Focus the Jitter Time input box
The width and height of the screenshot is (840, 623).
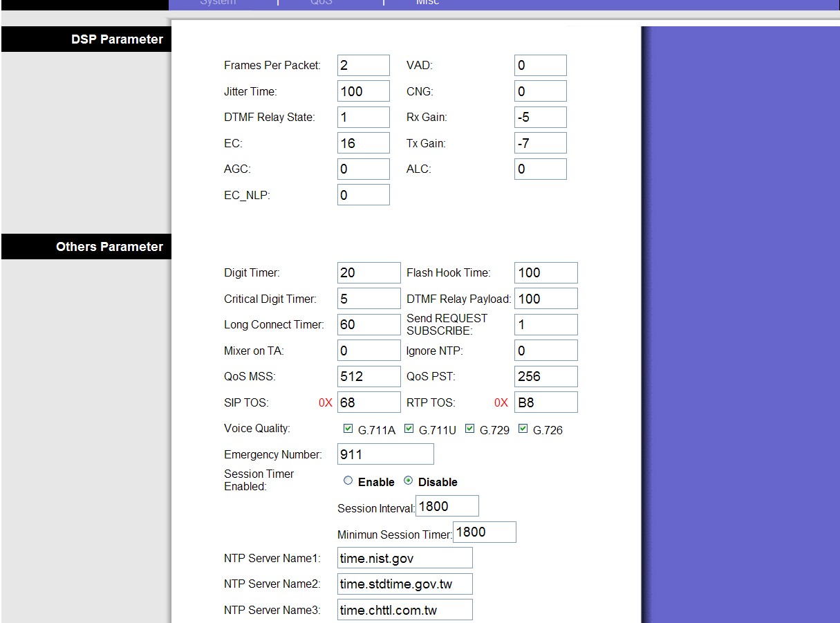pos(364,91)
